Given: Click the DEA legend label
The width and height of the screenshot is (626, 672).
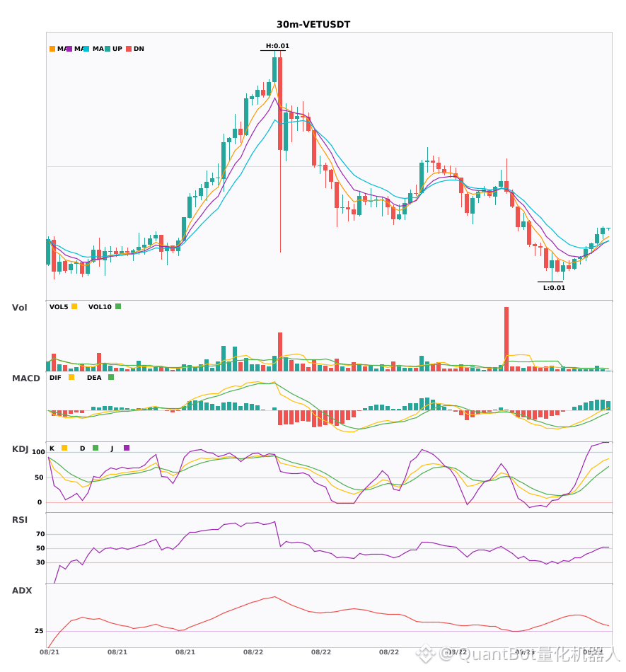Looking at the screenshot, I should click(94, 378).
